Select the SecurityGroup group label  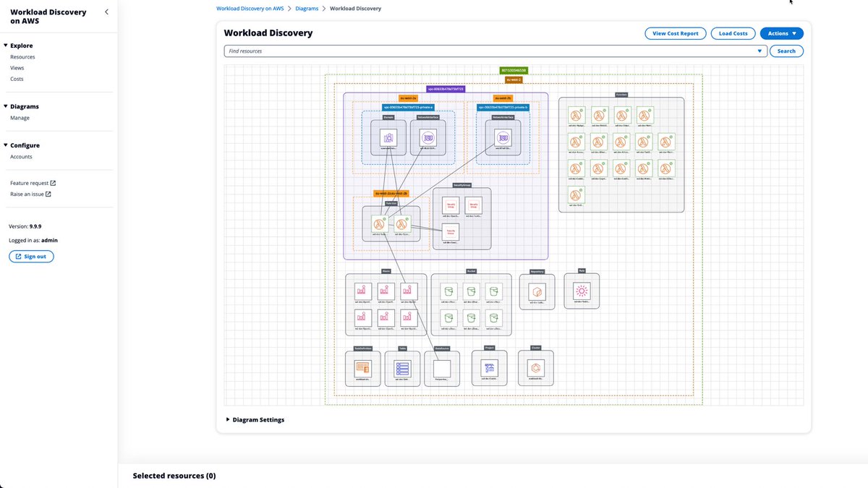click(462, 185)
